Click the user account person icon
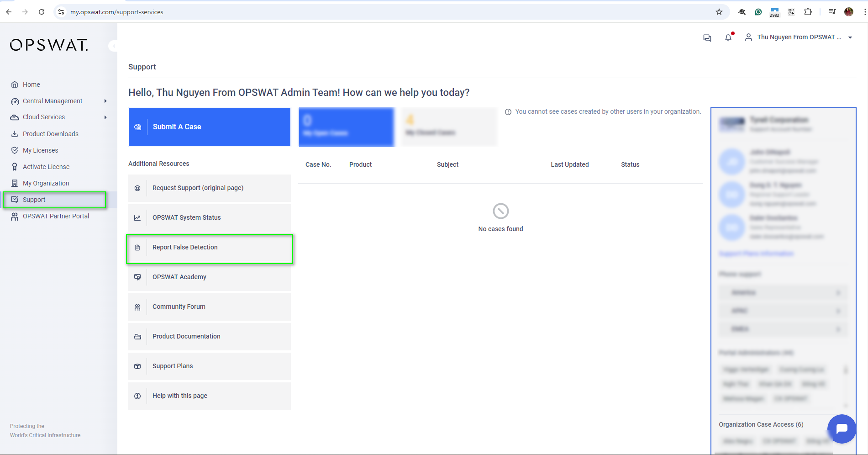This screenshot has width=868, height=455. 748,37
